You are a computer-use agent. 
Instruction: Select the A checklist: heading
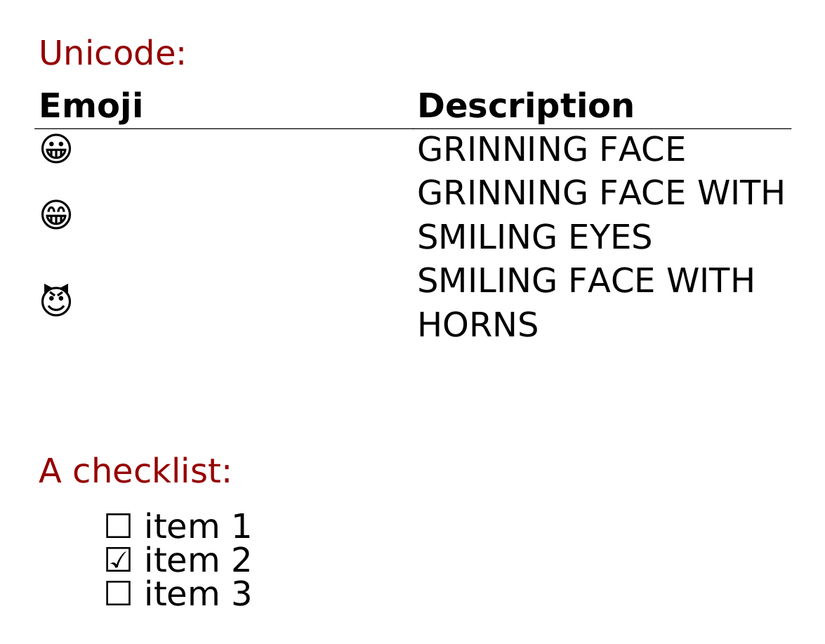click(x=135, y=471)
